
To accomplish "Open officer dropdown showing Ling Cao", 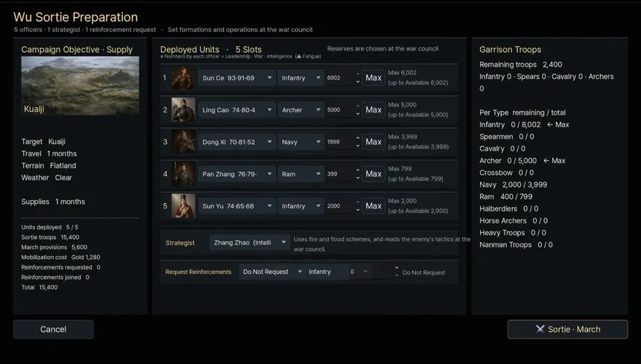I will tap(237, 109).
